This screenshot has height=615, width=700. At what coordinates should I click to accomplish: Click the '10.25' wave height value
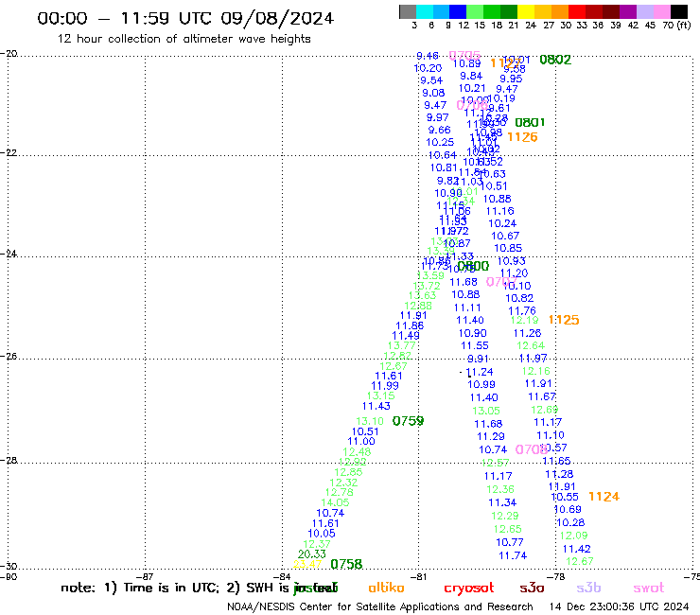pyautogui.click(x=440, y=142)
